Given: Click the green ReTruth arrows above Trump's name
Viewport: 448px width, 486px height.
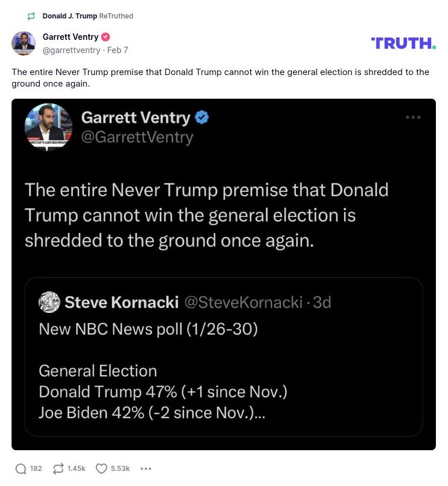Looking at the screenshot, I should [31, 16].
